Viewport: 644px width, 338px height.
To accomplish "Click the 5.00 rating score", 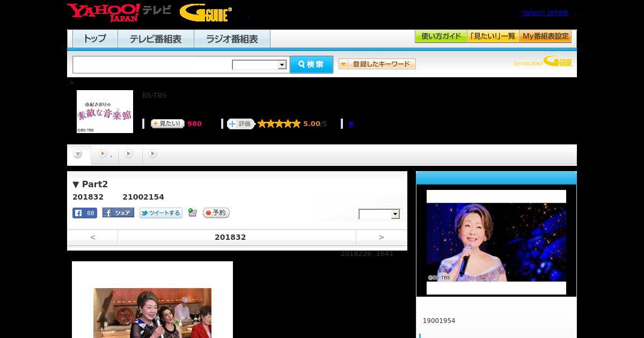I will [x=311, y=124].
